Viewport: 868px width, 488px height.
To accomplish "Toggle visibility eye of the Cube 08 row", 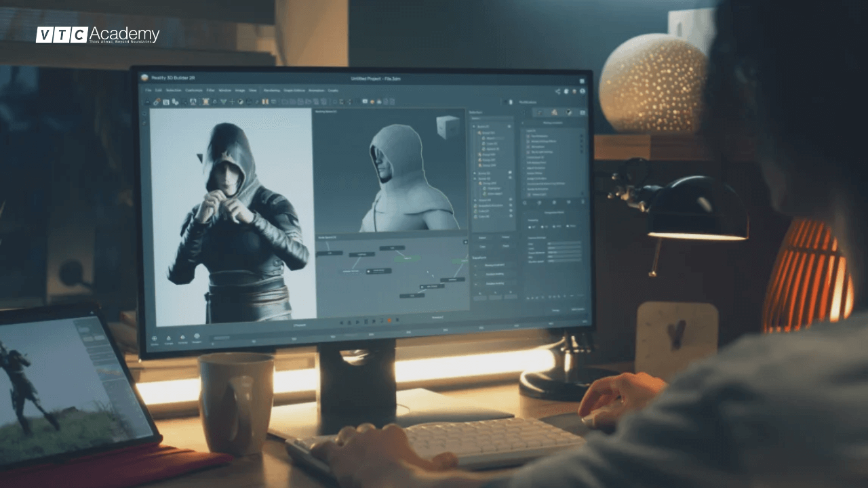I will click(511, 216).
